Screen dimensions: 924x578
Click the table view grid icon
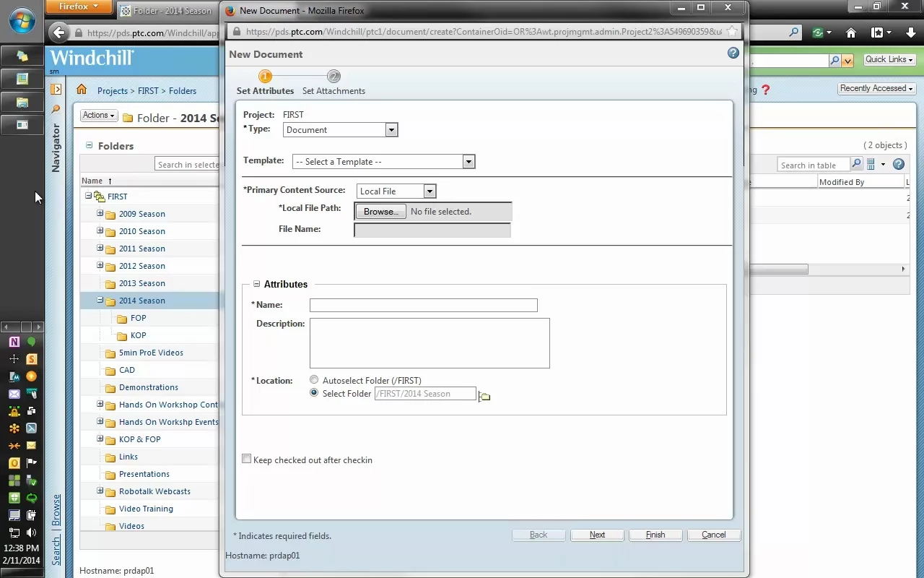tap(871, 165)
